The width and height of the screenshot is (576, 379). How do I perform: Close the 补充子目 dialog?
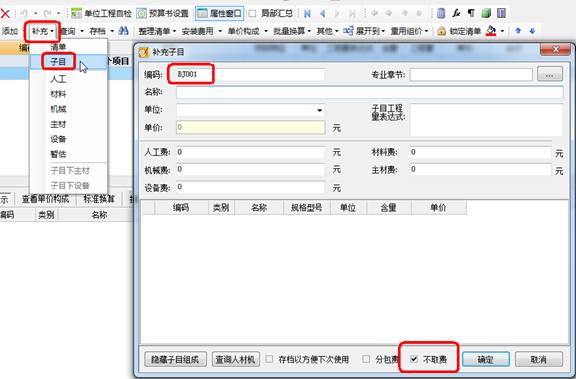tap(555, 49)
